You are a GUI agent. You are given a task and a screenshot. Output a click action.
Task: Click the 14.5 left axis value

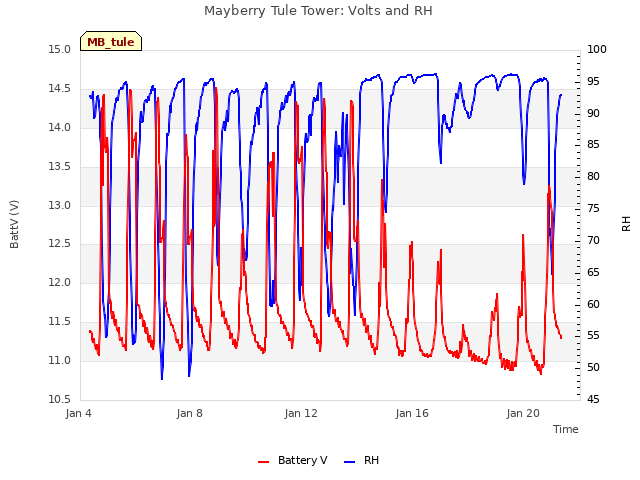tap(59, 89)
